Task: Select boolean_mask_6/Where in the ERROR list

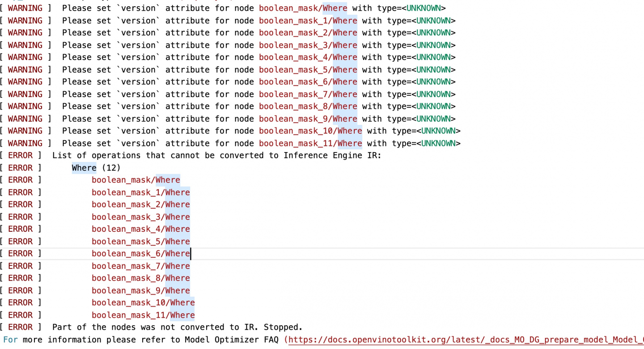Action: point(140,254)
